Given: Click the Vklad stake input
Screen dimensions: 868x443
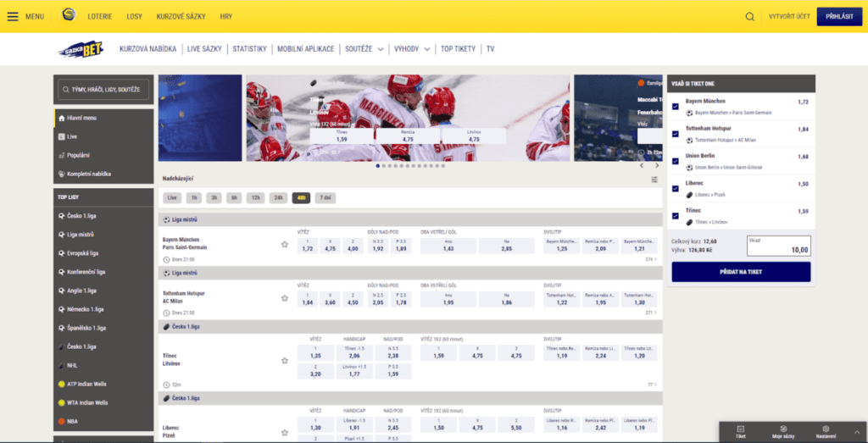Looking at the screenshot, I should [x=779, y=246].
